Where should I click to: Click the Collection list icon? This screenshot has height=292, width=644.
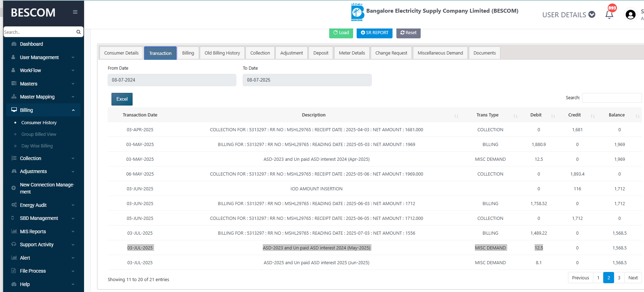(14, 158)
